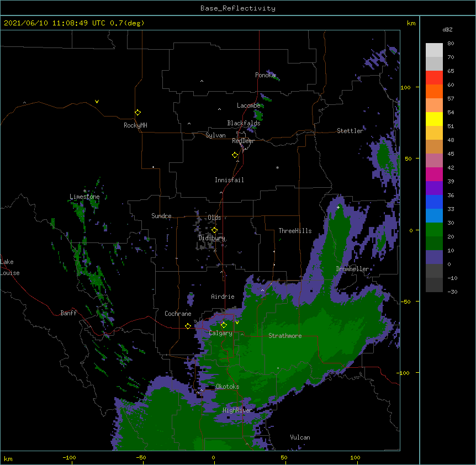Click the Lake Louise label

coord(10,267)
